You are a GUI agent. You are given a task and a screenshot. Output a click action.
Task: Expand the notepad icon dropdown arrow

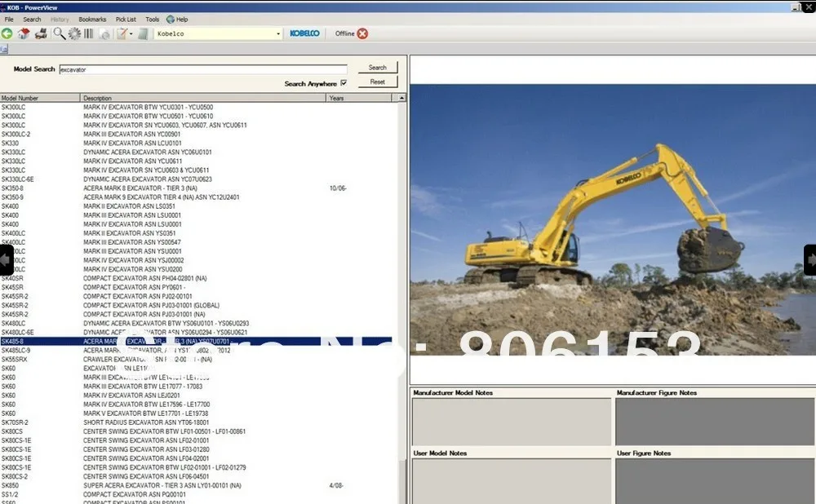point(131,33)
